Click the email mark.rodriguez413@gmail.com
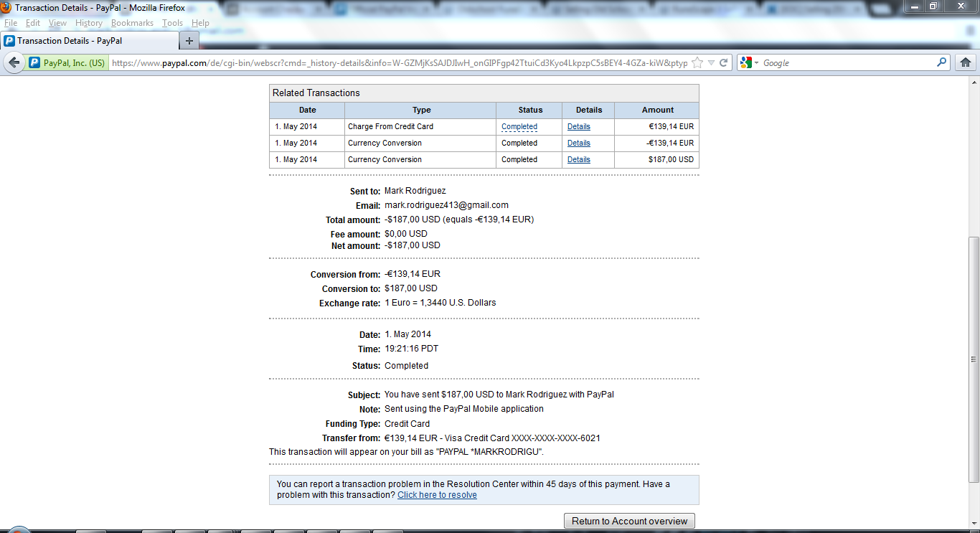 [x=446, y=205]
